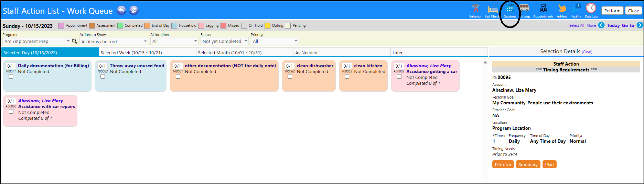Click the Outing legend yellow swatch
This screenshot has height=184, width=644.
coord(267,25)
